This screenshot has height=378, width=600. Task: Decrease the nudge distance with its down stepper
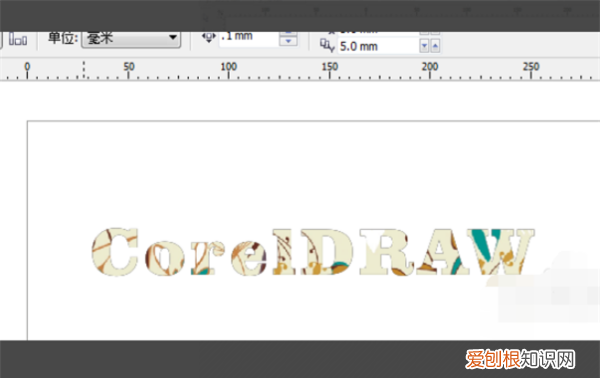point(289,41)
